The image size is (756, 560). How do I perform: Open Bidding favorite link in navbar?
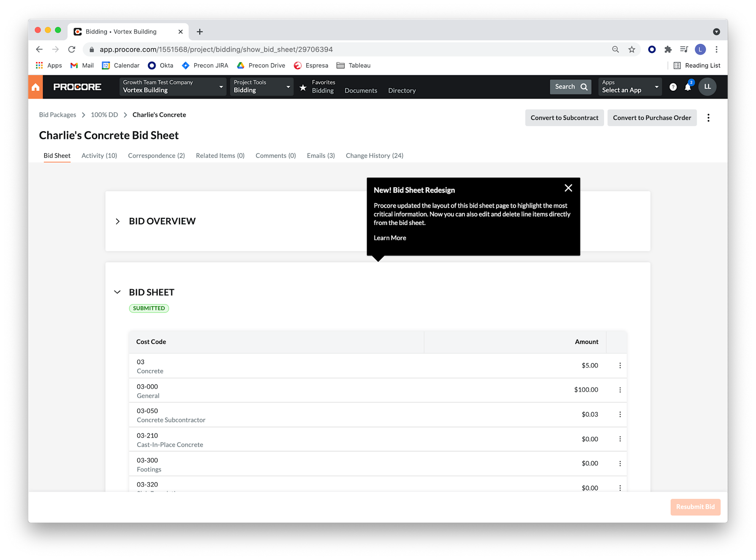(x=323, y=91)
